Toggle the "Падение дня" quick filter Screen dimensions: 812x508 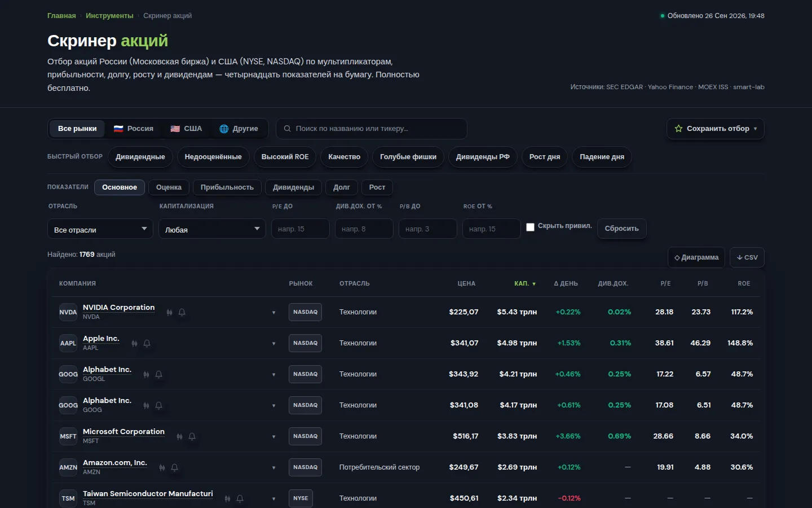pyautogui.click(x=602, y=157)
